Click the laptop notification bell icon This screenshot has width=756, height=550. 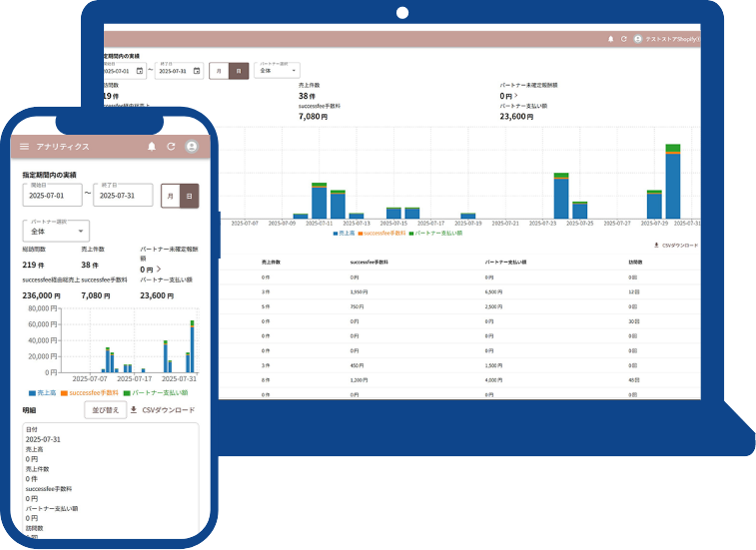point(610,39)
